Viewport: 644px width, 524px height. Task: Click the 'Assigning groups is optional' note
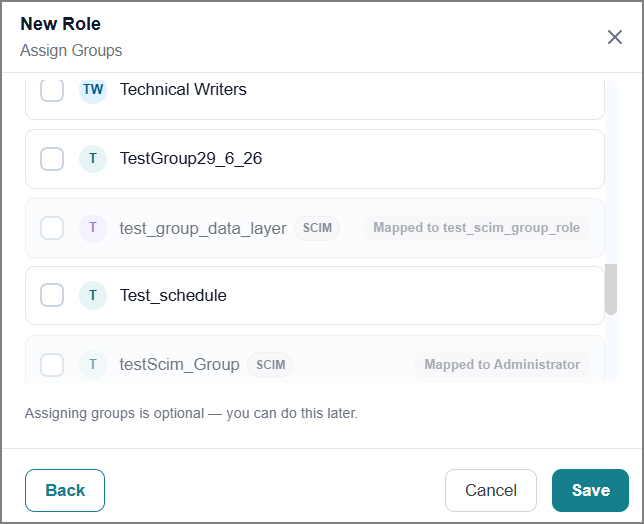click(x=191, y=413)
